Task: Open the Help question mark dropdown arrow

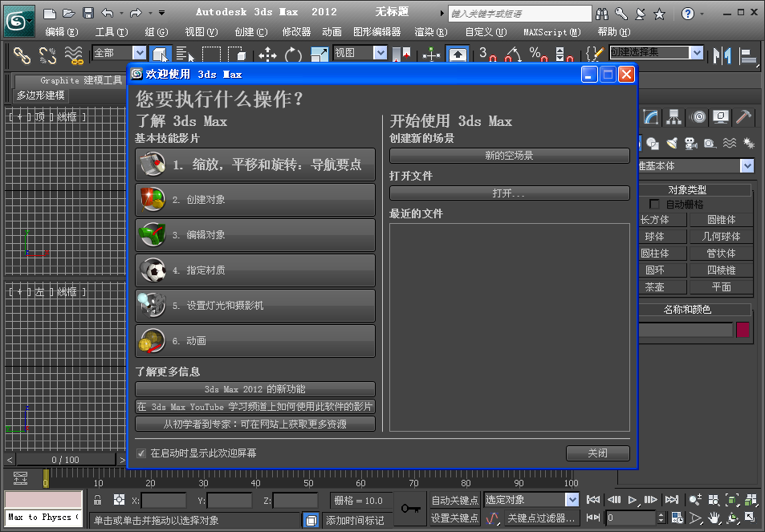Action: tap(702, 14)
